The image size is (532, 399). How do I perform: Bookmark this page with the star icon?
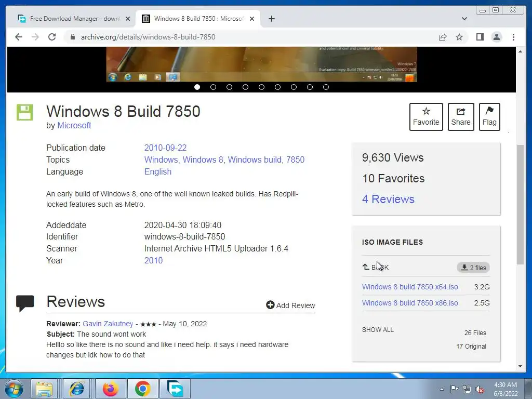click(x=459, y=37)
